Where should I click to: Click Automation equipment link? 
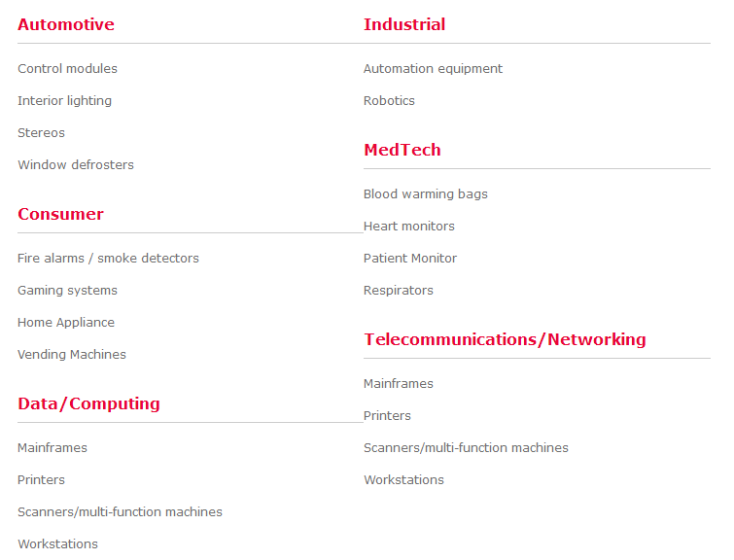coord(433,69)
